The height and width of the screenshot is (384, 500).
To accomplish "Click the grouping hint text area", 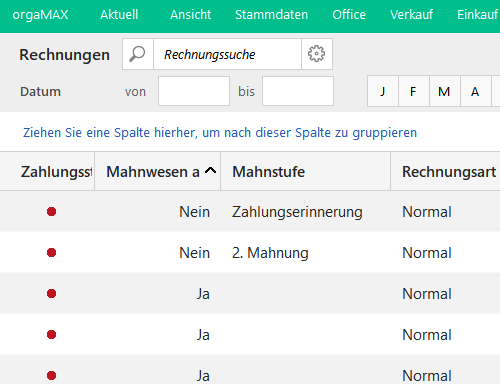I will tap(220, 133).
